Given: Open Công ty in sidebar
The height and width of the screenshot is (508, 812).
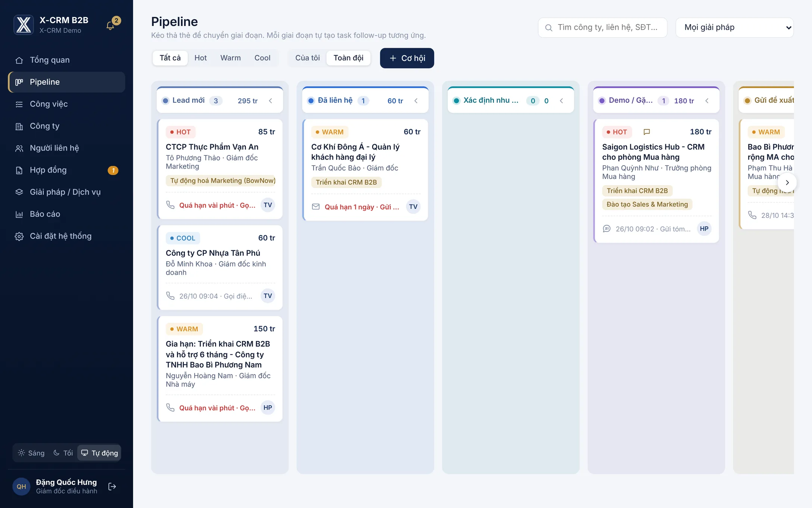Looking at the screenshot, I should [x=67, y=126].
